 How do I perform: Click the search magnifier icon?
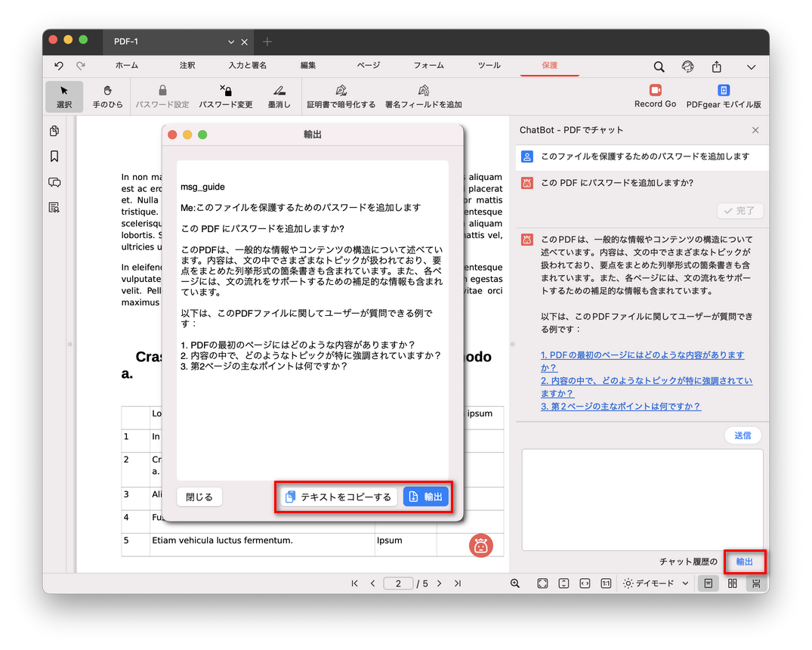(x=659, y=67)
